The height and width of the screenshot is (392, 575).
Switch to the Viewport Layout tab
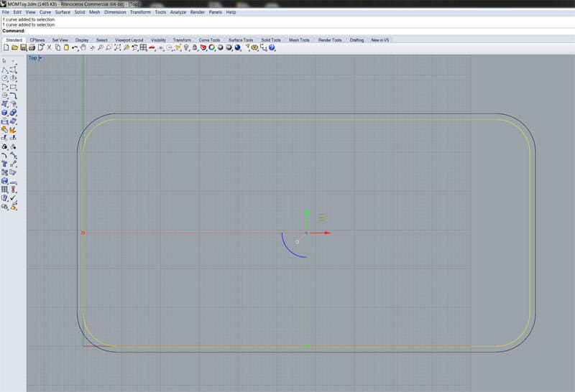129,40
